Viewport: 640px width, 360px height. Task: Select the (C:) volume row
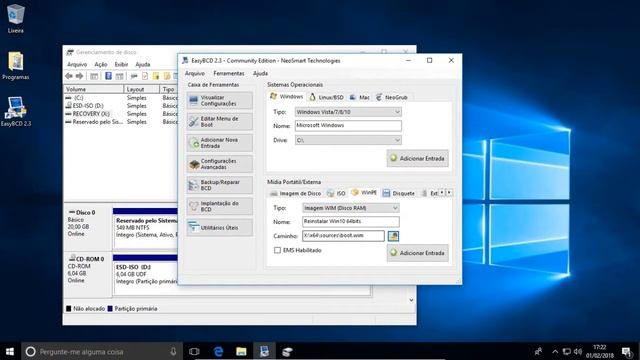[x=121, y=98]
